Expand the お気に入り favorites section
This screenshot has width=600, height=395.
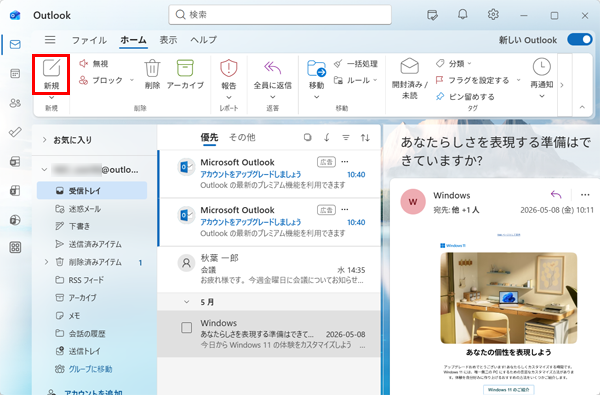[x=45, y=140]
